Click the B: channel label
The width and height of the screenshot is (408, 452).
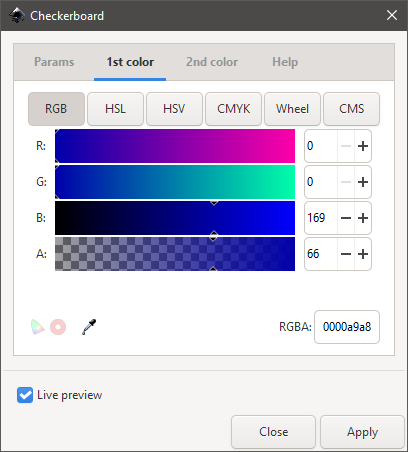click(41, 218)
